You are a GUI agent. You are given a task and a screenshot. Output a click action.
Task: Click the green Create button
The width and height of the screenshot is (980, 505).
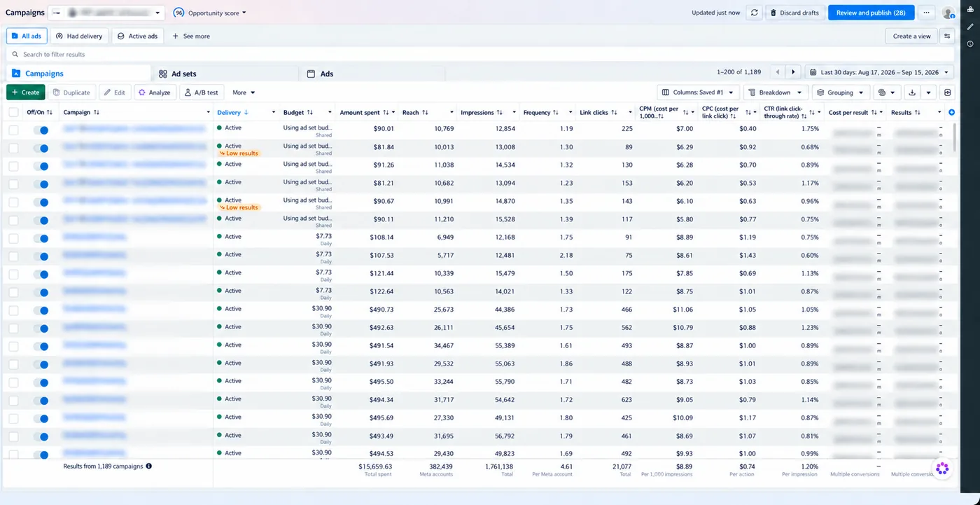click(26, 92)
